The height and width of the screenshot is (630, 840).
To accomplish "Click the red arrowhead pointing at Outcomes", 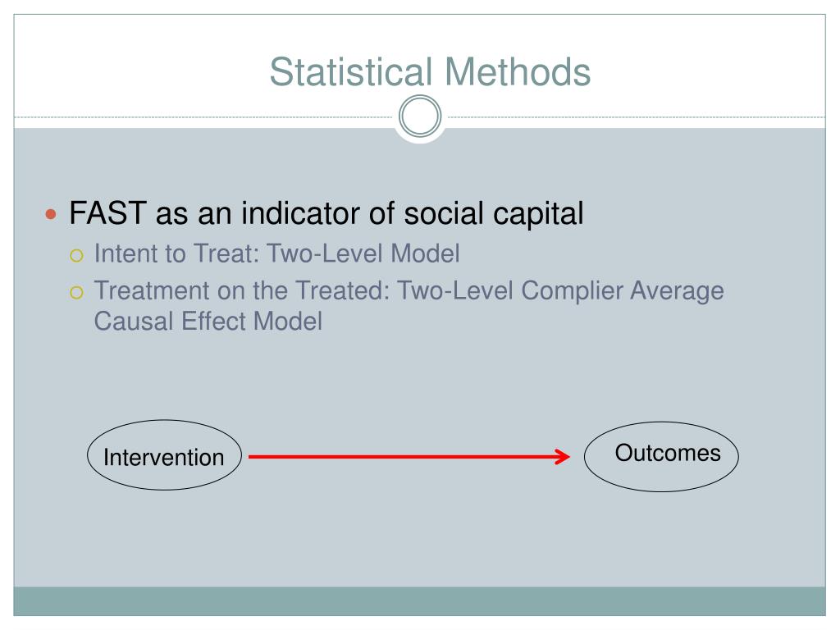I will [563, 457].
